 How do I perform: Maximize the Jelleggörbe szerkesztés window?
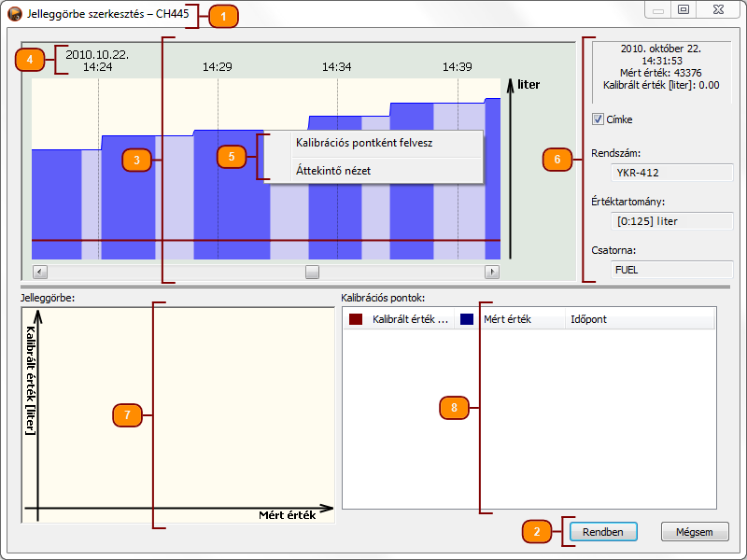pyautogui.click(x=684, y=10)
